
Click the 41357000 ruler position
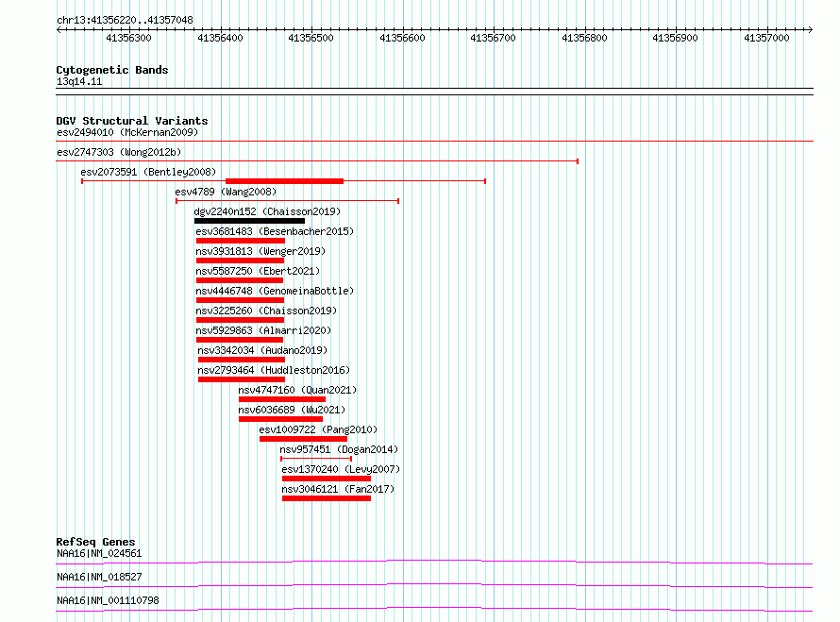[766, 38]
